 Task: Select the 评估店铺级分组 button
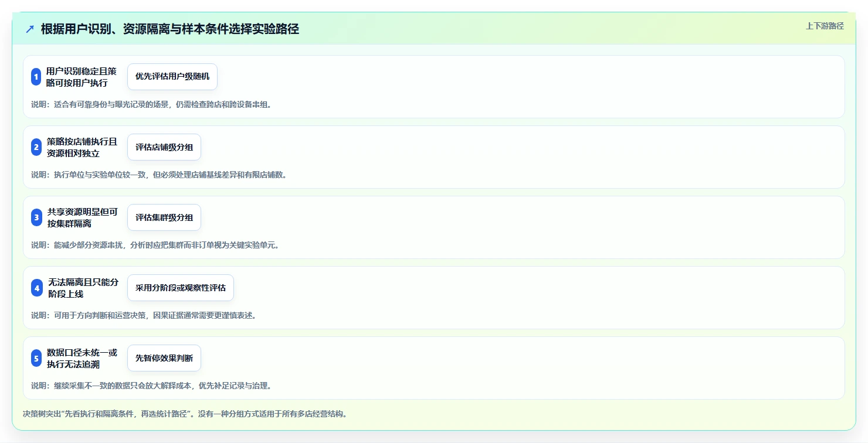click(164, 147)
